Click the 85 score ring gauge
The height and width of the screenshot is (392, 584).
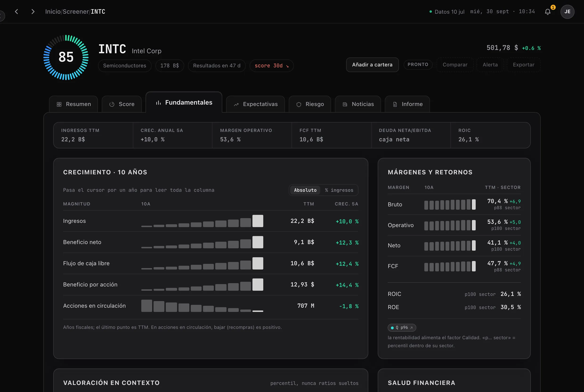[x=66, y=57]
